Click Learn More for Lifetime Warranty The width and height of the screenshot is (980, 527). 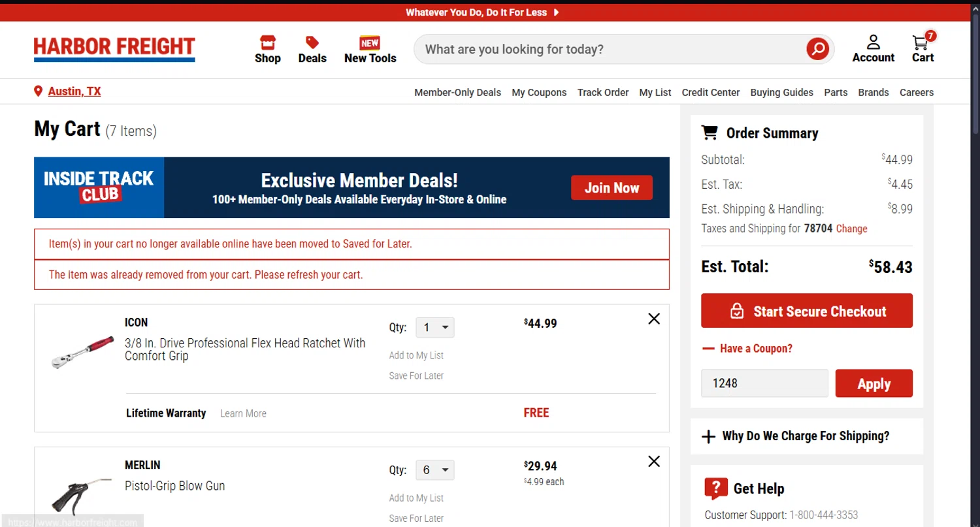point(243,413)
